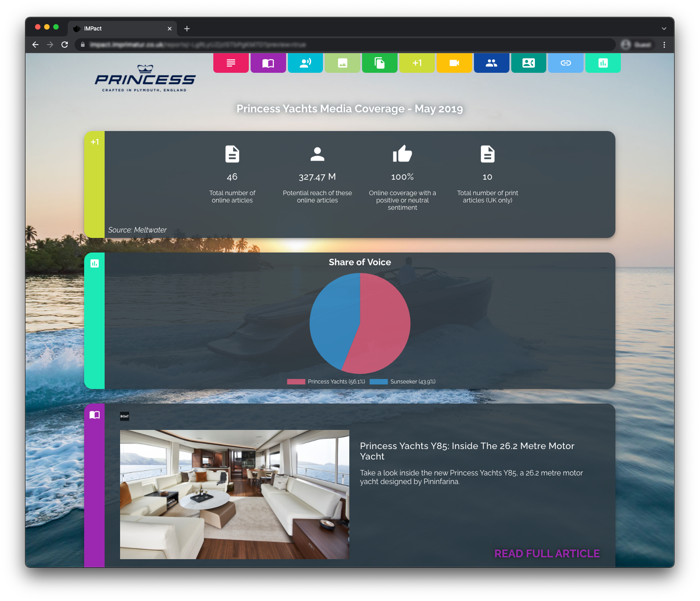Click the pink text lines toolbar icon
The height and width of the screenshot is (601, 700).
coord(231,63)
